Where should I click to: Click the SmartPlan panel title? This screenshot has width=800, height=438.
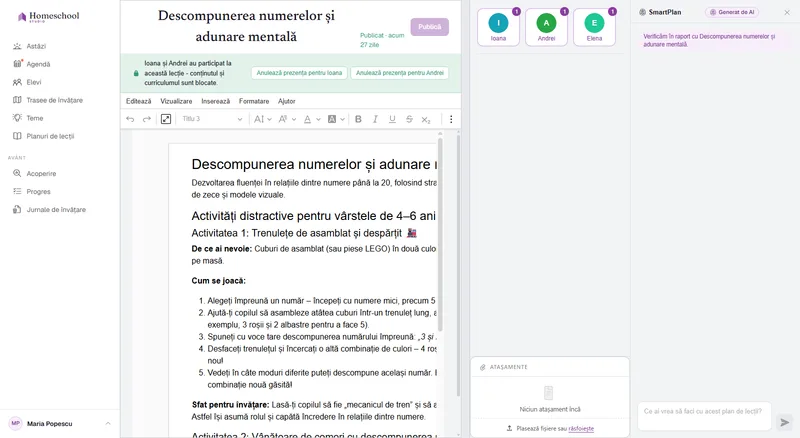(665, 12)
